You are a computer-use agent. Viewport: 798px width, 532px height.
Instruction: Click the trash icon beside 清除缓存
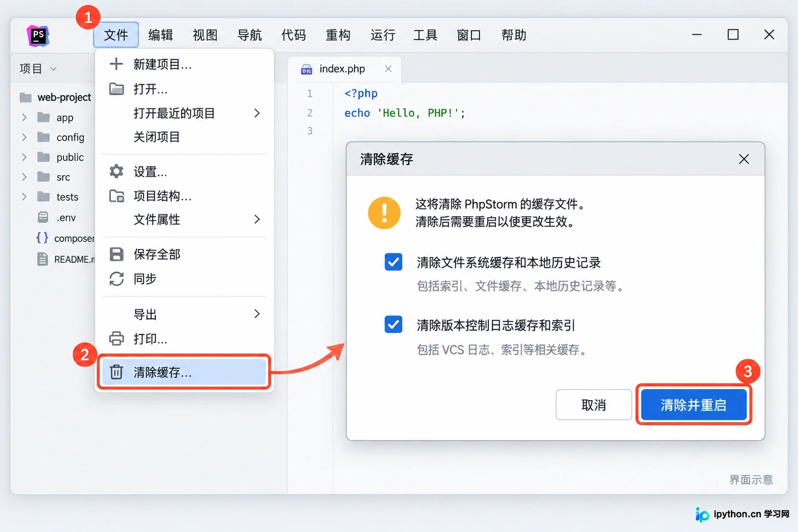(x=116, y=372)
